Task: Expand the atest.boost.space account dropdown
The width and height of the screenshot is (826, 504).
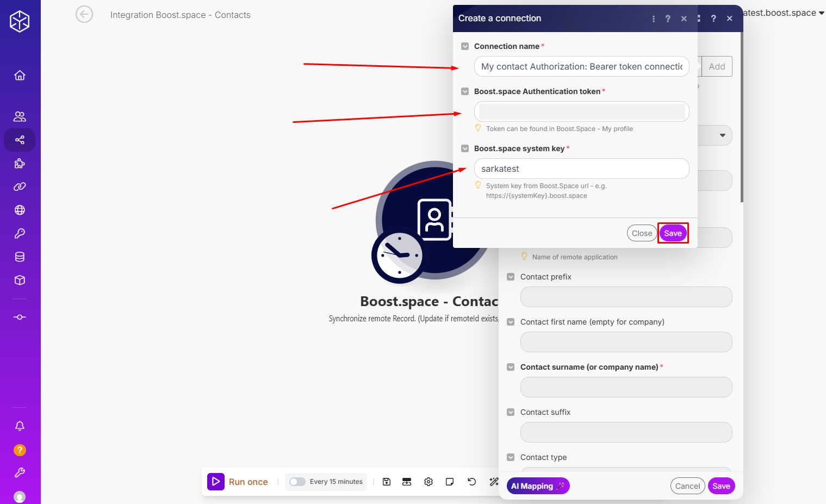Action: point(821,13)
